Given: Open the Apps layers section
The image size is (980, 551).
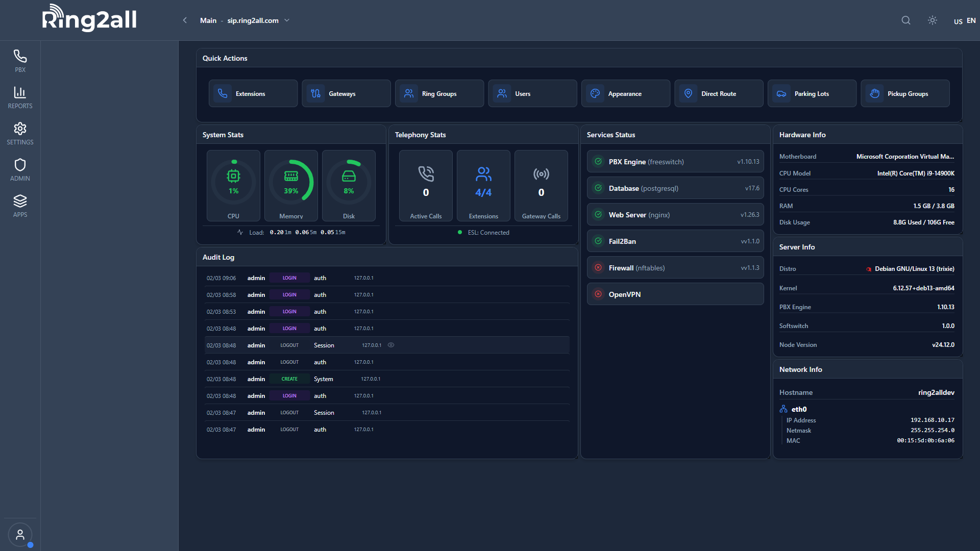Looking at the screenshot, I should coord(20,206).
